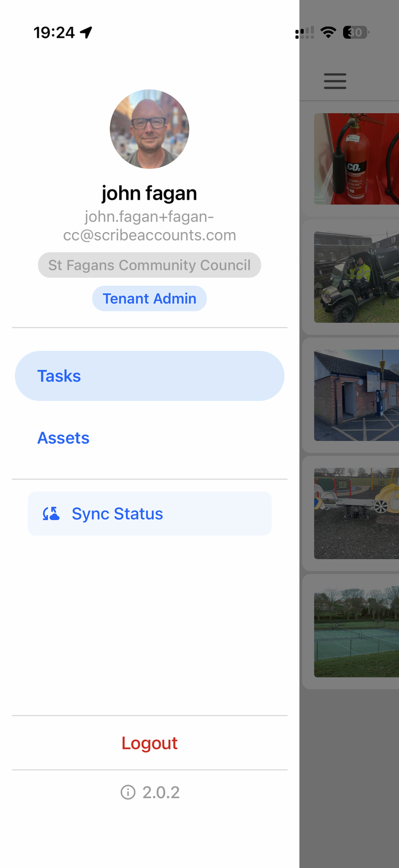Tap the Logout button
The image size is (399, 868).
coord(149,743)
